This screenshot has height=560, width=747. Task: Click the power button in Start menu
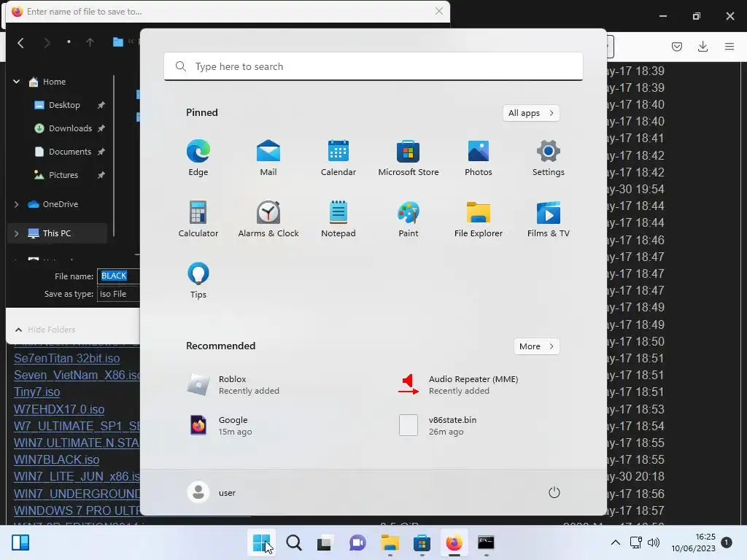coord(554,492)
